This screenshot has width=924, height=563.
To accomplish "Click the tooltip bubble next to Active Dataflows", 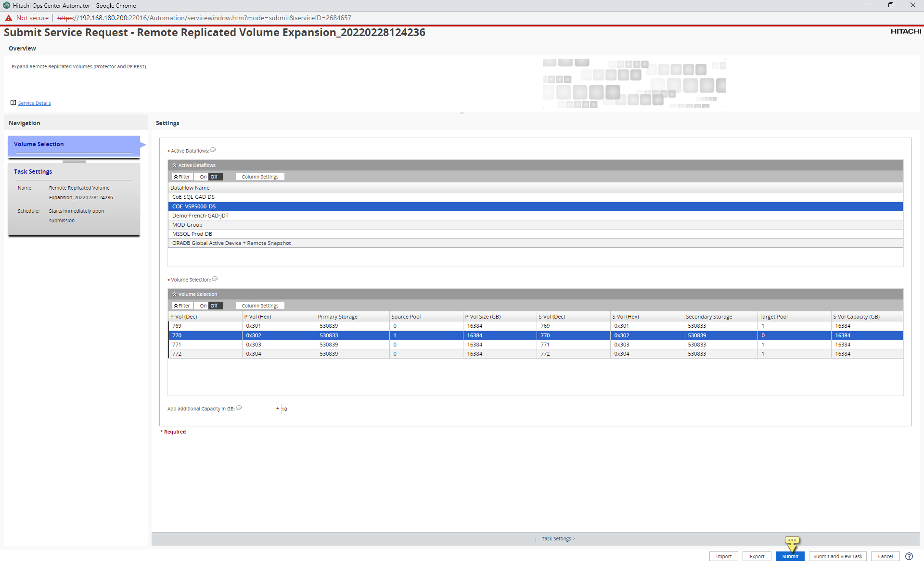I will coord(213,150).
